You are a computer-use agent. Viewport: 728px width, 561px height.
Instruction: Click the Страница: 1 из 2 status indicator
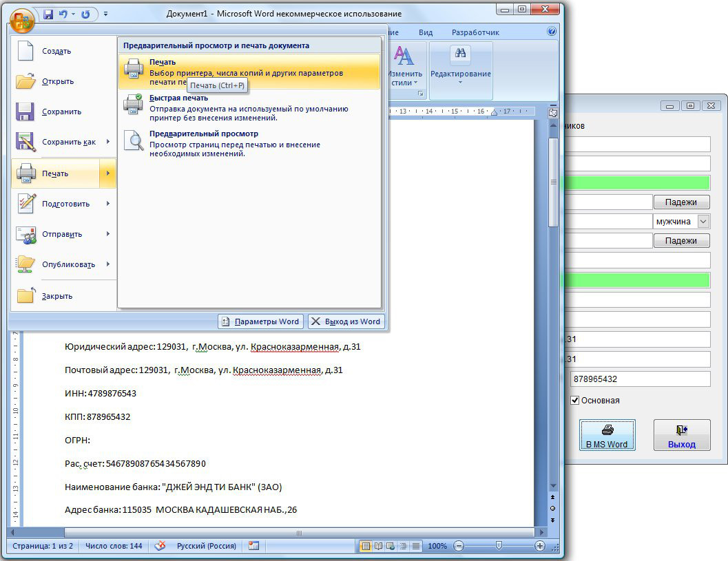click(x=43, y=546)
